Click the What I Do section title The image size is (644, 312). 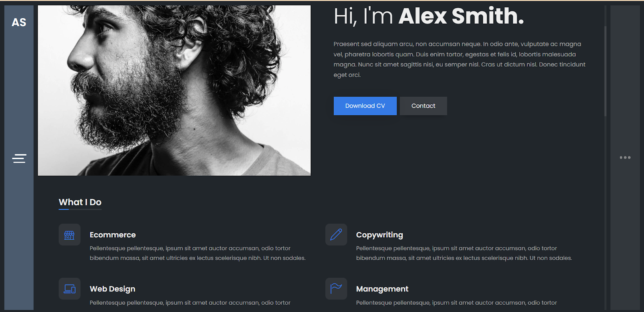point(80,202)
